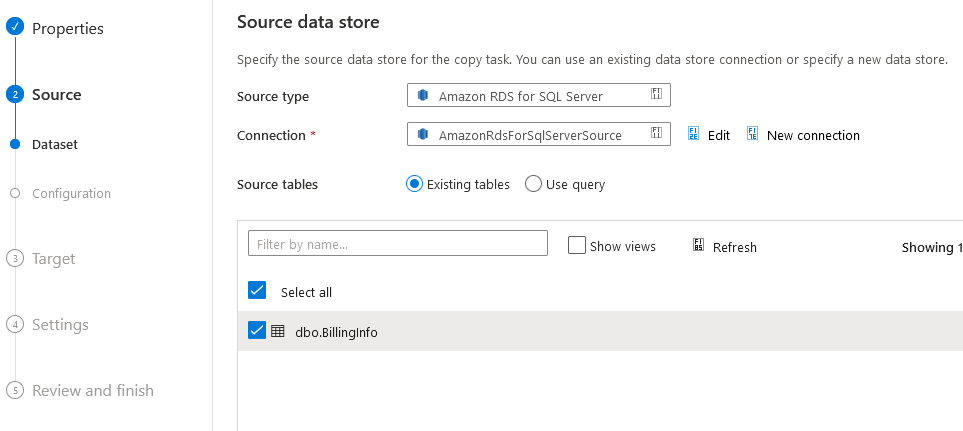Enable the Show views checkbox
Screen dimensions: 963x431
(577, 246)
